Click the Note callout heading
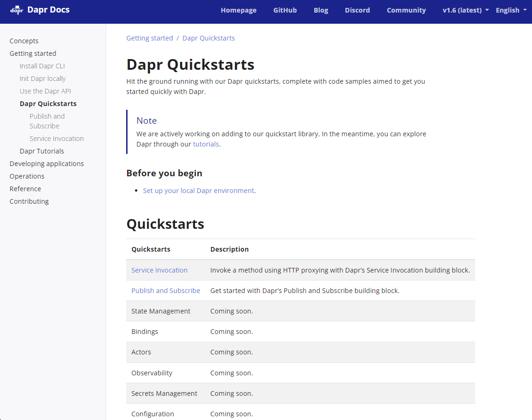 click(x=147, y=120)
